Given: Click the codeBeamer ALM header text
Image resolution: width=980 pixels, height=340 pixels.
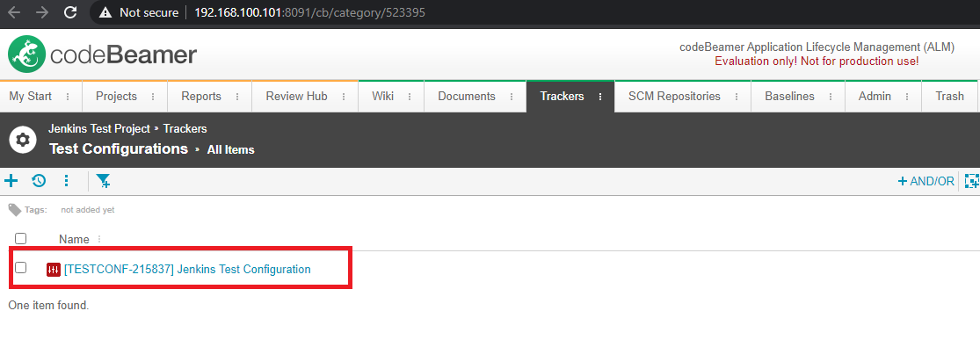Looking at the screenshot, I should click(817, 47).
